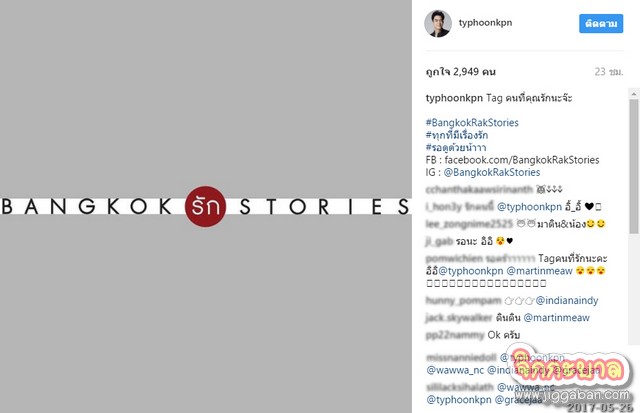Open typhoonkpn username in header

(485, 23)
